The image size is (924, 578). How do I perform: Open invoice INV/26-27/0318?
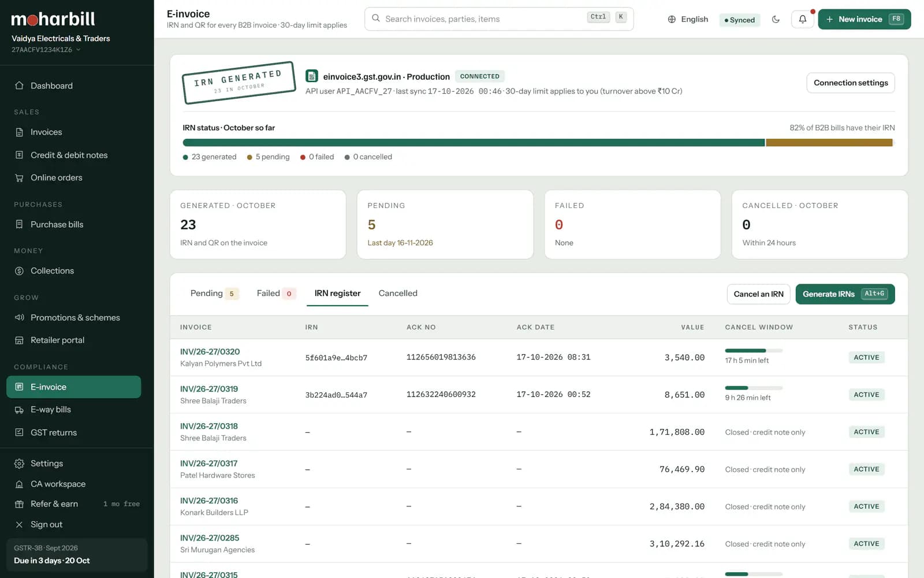click(x=209, y=426)
